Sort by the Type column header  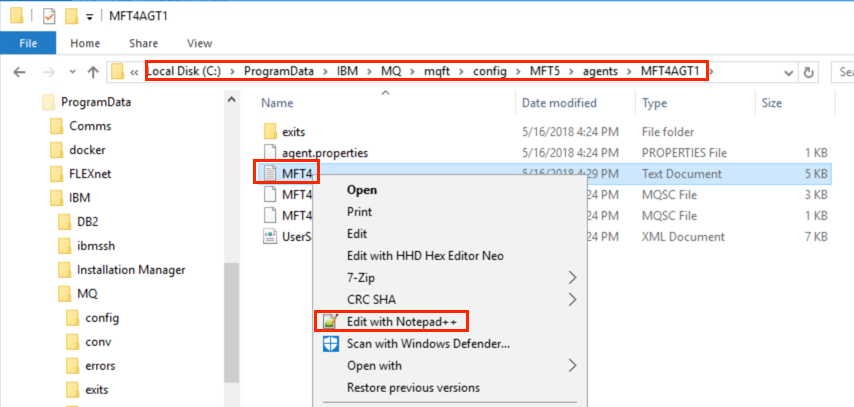pyautogui.click(x=654, y=103)
